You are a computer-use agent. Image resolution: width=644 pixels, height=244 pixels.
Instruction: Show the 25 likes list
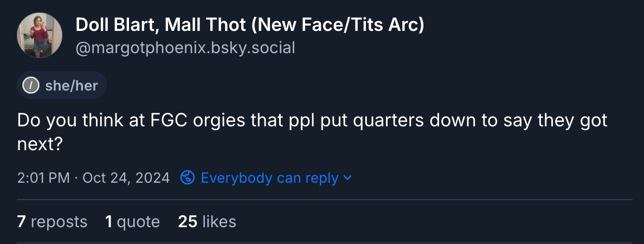click(x=207, y=221)
